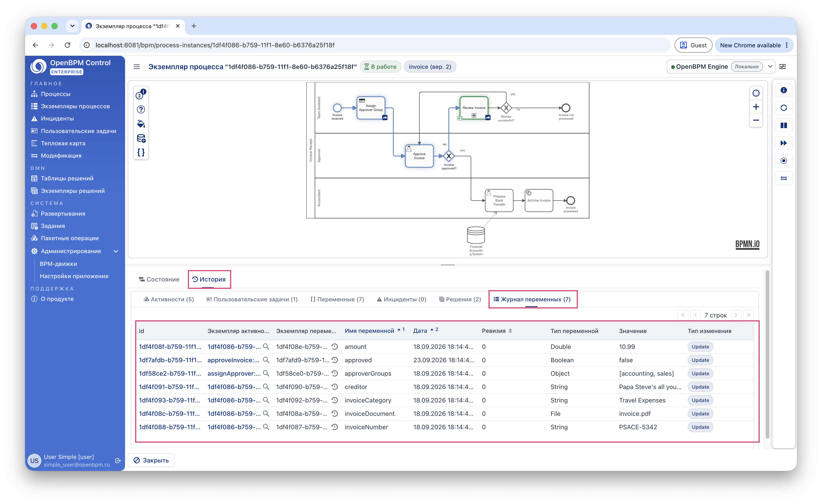Open Журнал переменных (7) tab
Image resolution: width=822 pixels, height=504 pixels.
532,299
